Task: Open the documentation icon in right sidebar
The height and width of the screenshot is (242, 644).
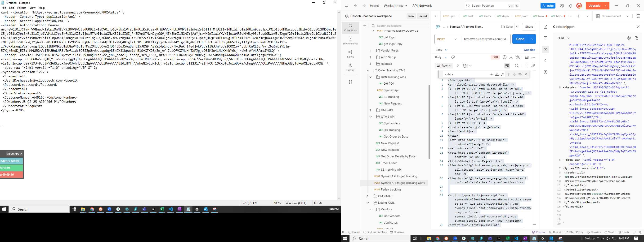Action: click(x=546, y=27)
